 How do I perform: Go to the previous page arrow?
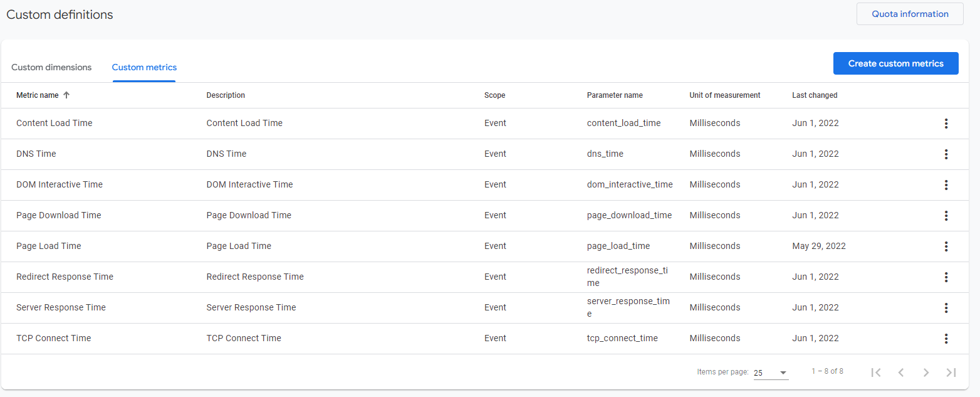[x=901, y=373]
